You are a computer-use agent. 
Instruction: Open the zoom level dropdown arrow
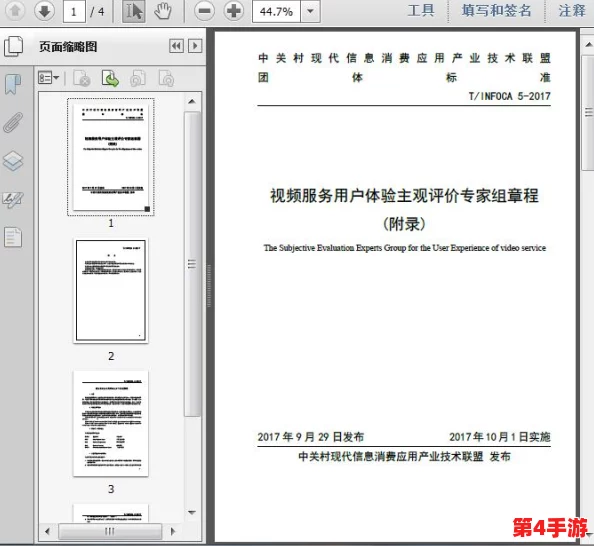pyautogui.click(x=310, y=12)
